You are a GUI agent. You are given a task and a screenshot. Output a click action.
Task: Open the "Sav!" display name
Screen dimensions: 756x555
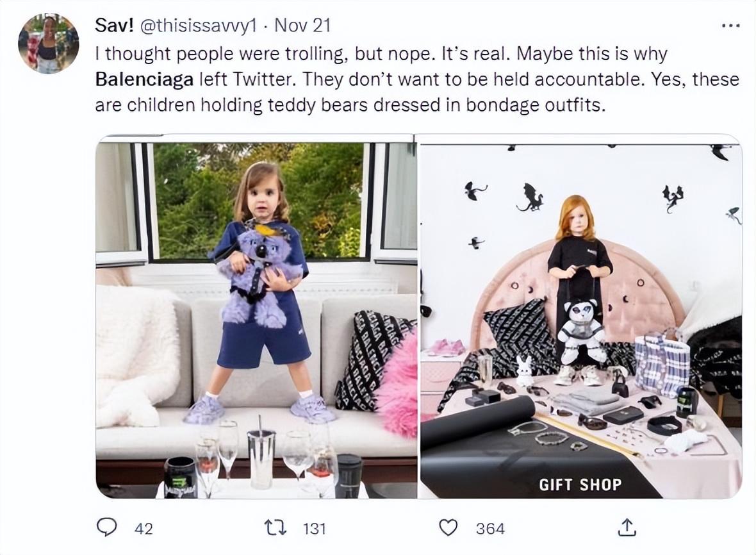(x=112, y=26)
